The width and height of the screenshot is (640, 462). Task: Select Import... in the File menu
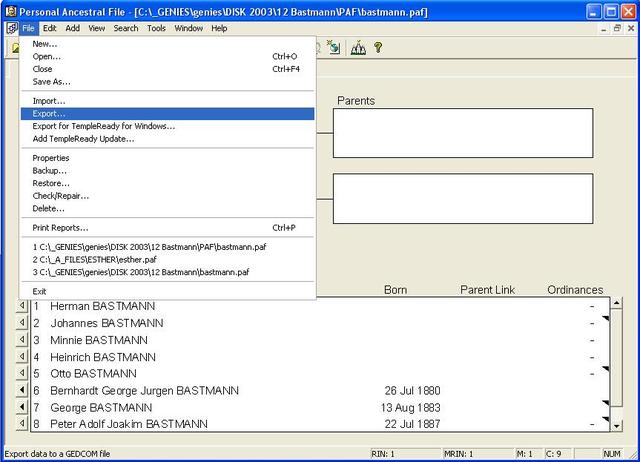tap(167, 101)
